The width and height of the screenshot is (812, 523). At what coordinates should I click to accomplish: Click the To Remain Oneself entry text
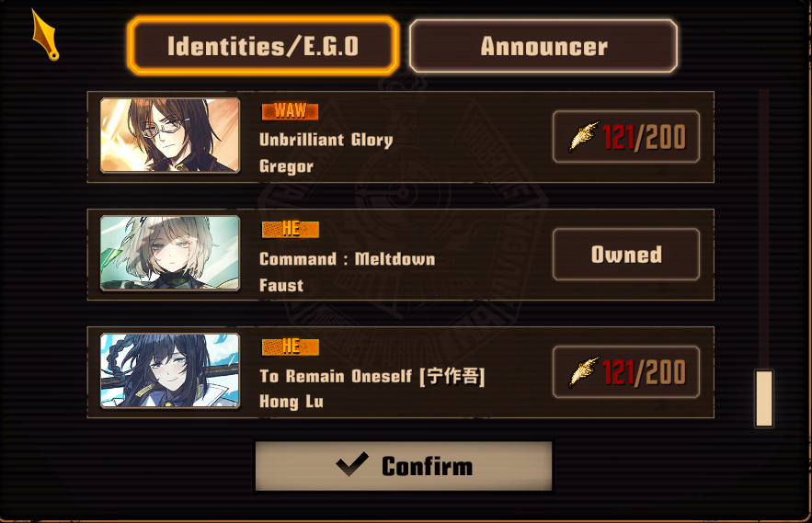372,376
